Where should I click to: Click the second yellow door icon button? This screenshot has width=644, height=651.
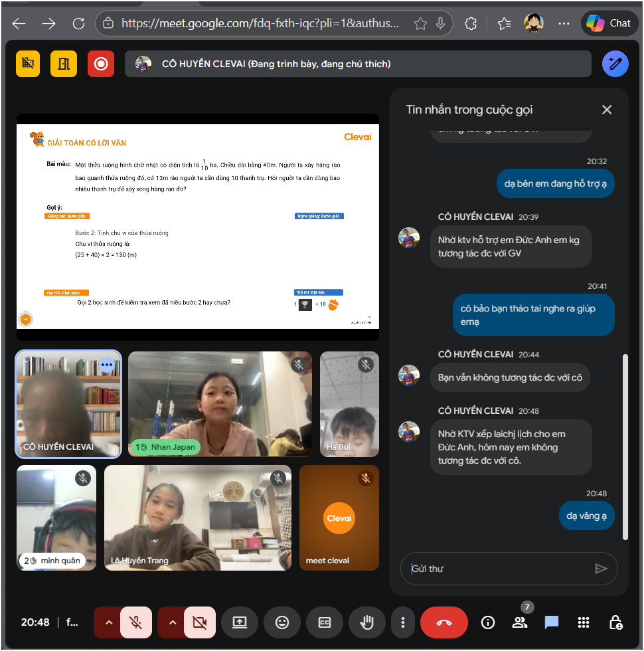point(64,64)
